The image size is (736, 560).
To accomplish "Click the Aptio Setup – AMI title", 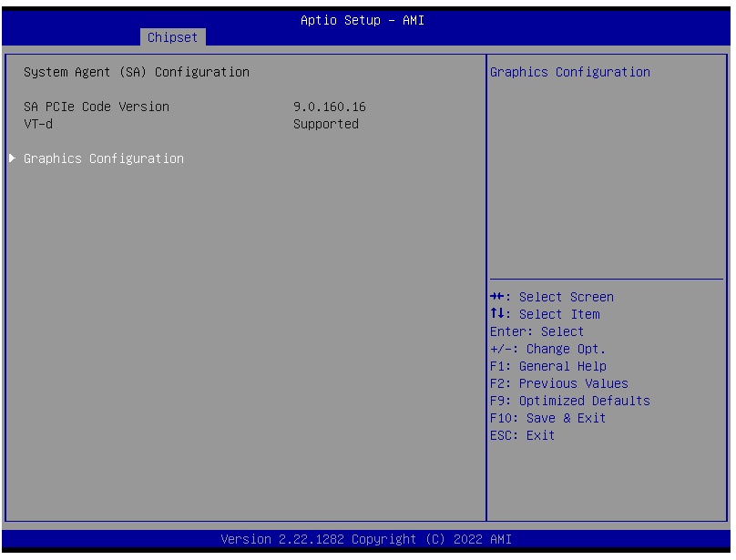I will (x=363, y=20).
